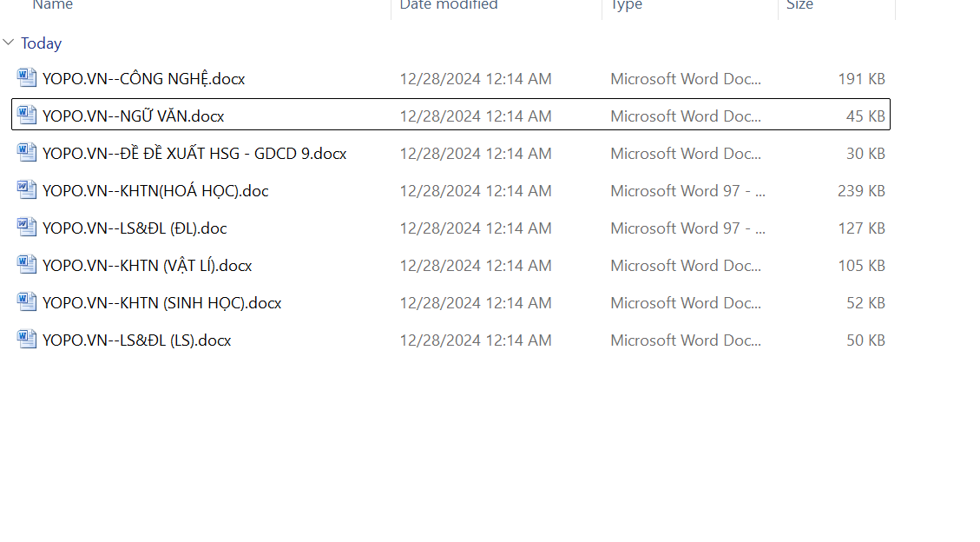
Task: Click Word icon of KHTN (VẬT LÍ).docx
Action: [x=27, y=264]
